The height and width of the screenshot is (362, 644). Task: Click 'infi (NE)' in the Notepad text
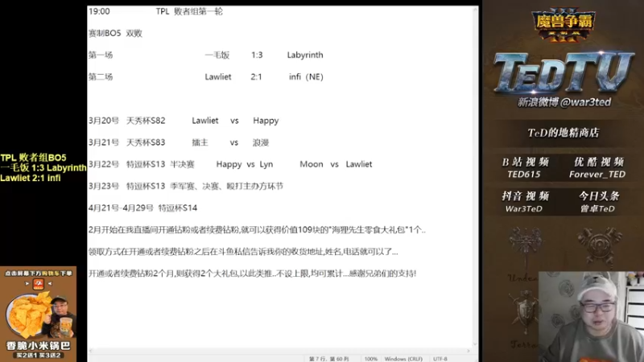coord(307,76)
